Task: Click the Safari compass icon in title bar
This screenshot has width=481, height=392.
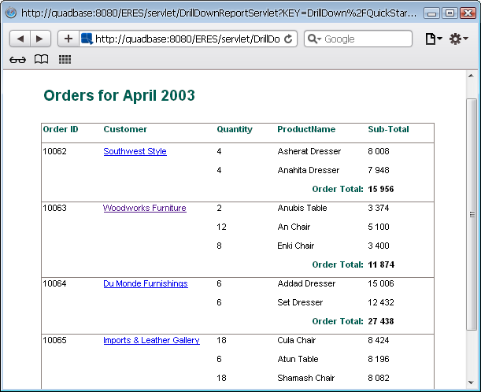Action: [11, 13]
